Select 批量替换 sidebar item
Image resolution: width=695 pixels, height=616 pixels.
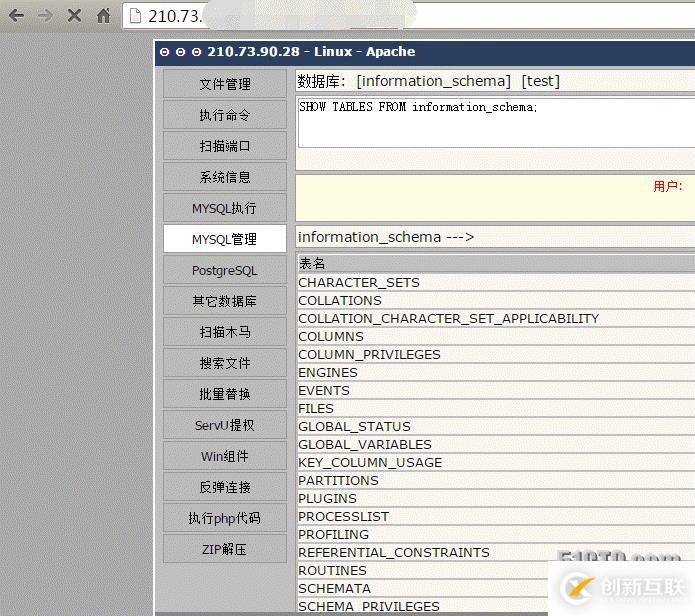tap(225, 394)
